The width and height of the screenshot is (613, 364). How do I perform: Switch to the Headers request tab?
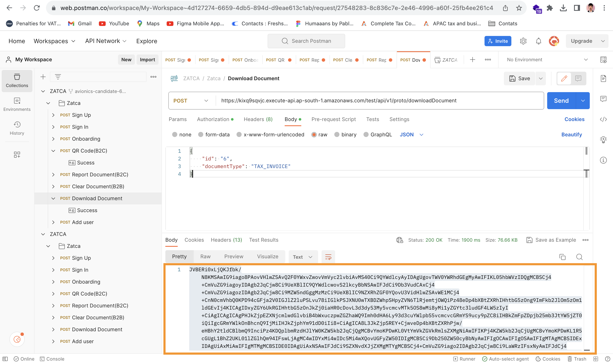pyautogui.click(x=258, y=119)
